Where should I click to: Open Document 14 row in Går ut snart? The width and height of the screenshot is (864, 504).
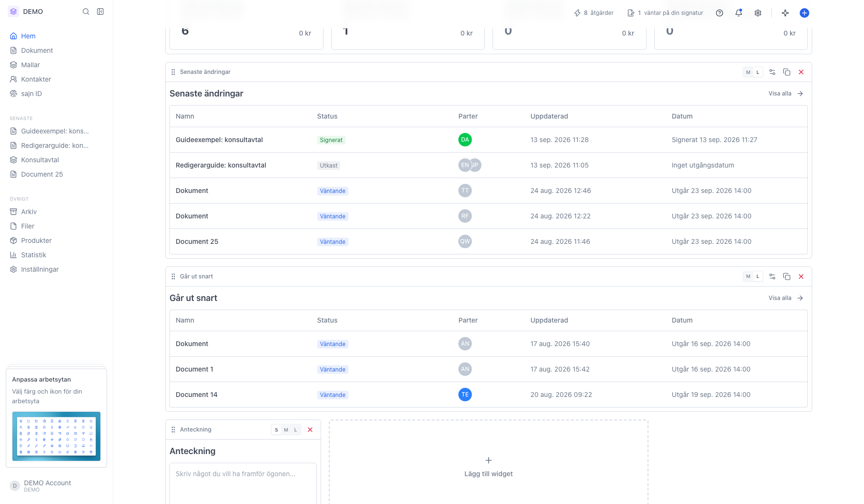[489, 395]
